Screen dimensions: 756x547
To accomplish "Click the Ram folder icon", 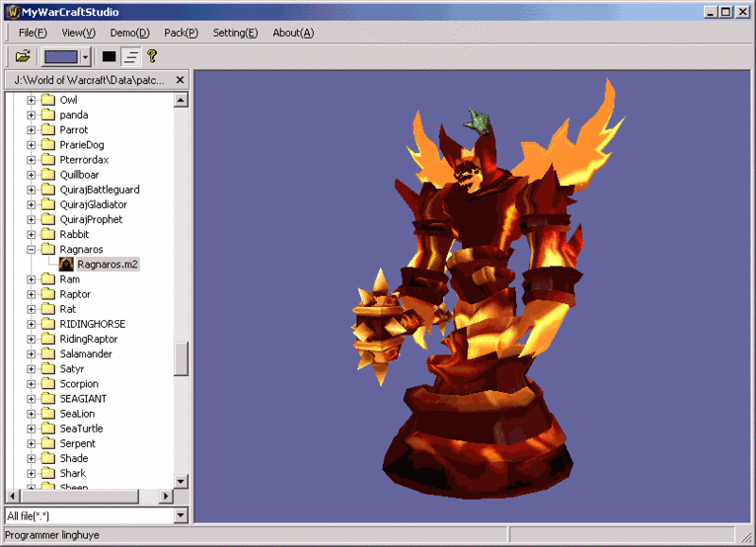I will click(x=48, y=279).
